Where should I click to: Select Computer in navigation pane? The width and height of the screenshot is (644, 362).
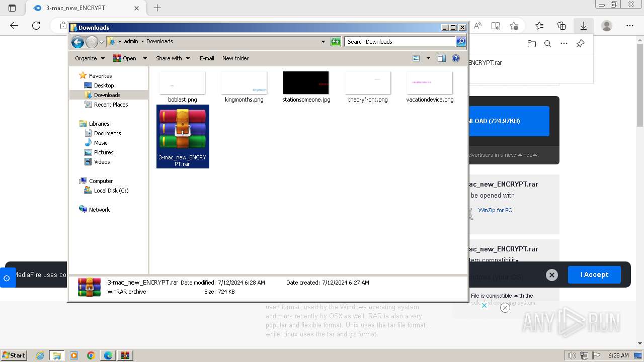click(x=96, y=181)
